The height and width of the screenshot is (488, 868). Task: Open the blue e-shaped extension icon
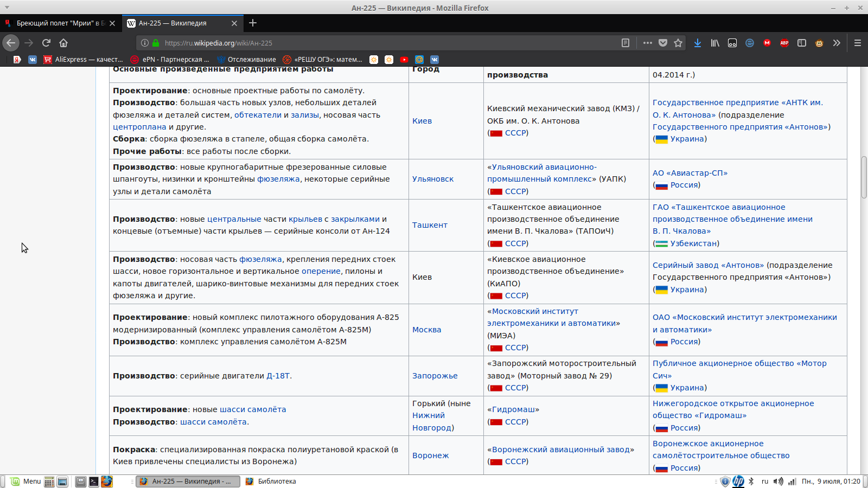(750, 43)
